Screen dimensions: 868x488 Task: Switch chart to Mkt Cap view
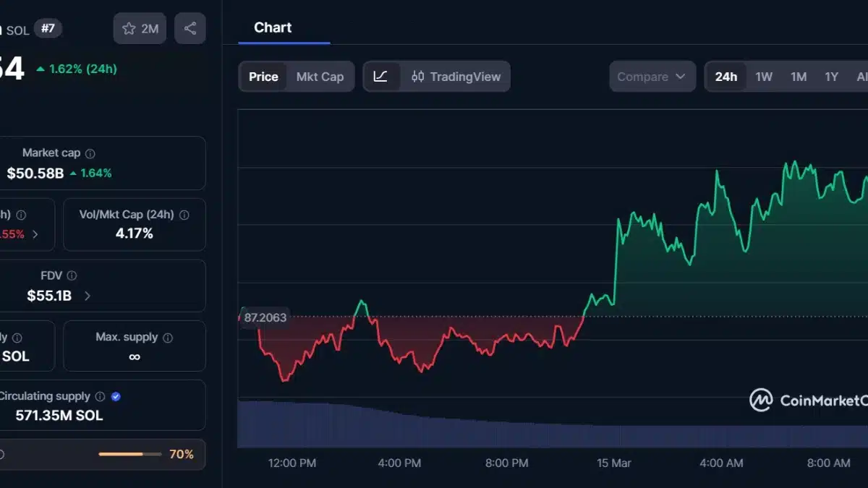(320, 76)
